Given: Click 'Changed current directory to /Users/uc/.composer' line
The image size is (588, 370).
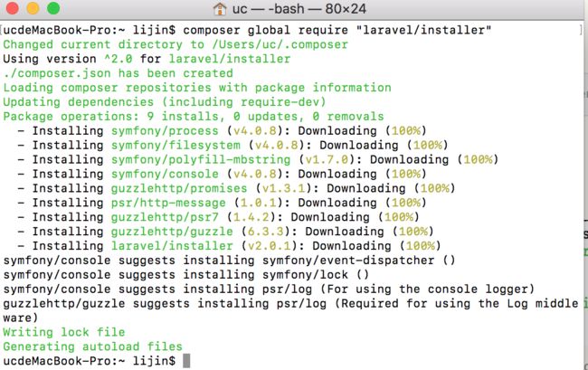Looking at the screenshot, I should [x=175, y=44].
